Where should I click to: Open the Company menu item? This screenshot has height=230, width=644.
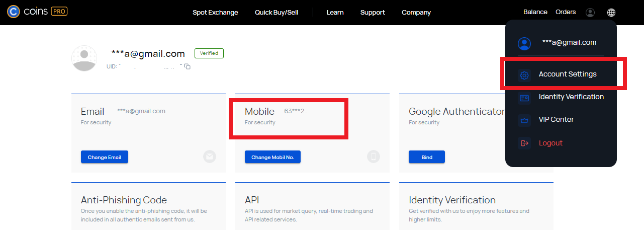coord(416,13)
